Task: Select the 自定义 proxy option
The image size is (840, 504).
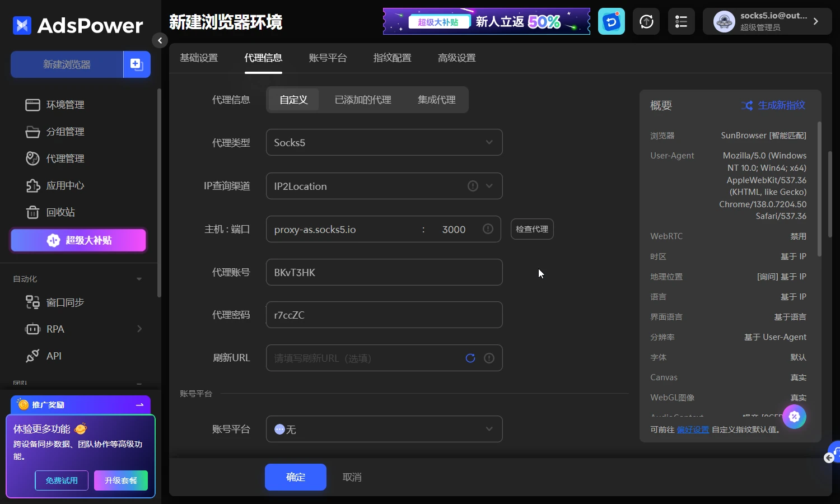Action: click(x=293, y=100)
